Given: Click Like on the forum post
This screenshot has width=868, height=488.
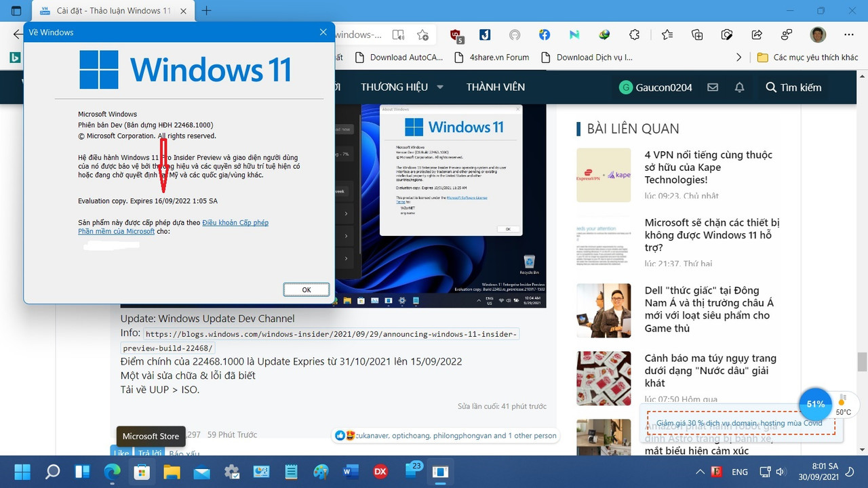Looking at the screenshot, I should click(121, 453).
